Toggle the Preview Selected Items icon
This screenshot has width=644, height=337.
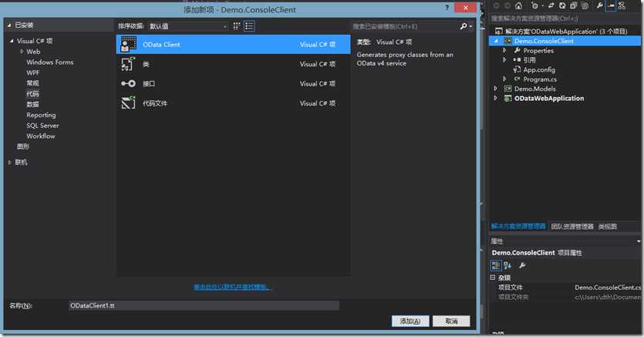[x=611, y=5]
